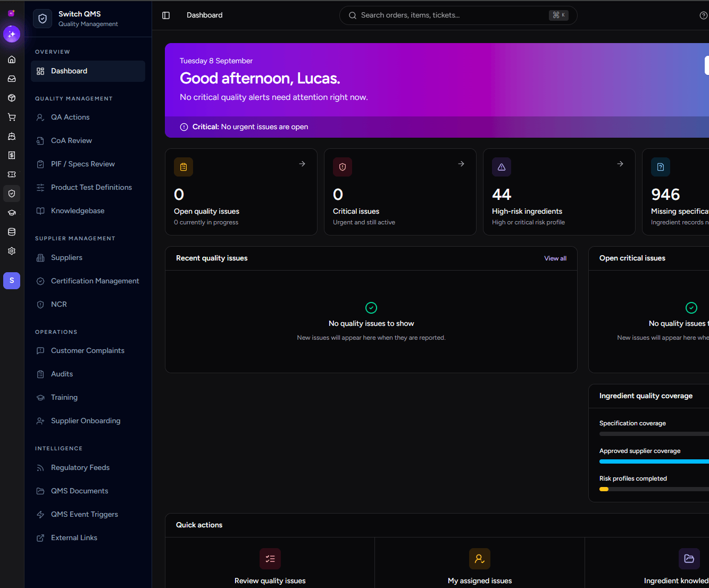
Task: Open Suppliers in sidebar
Action: click(88, 258)
